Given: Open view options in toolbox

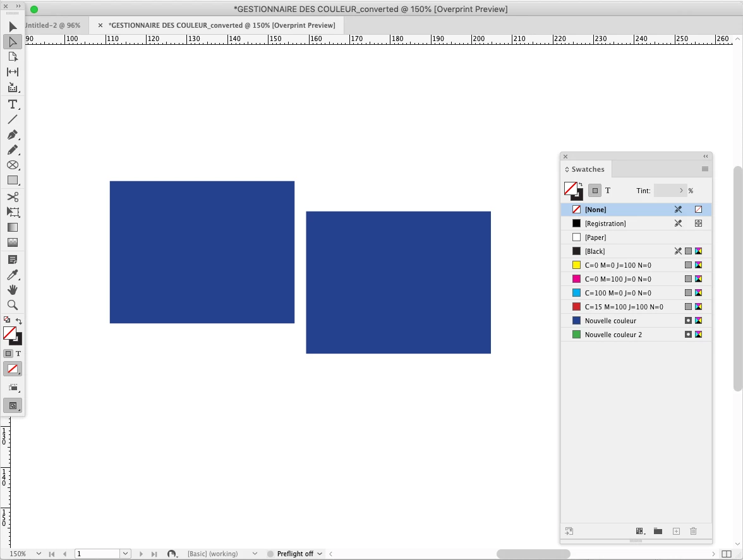Looking at the screenshot, I should 13,388.
